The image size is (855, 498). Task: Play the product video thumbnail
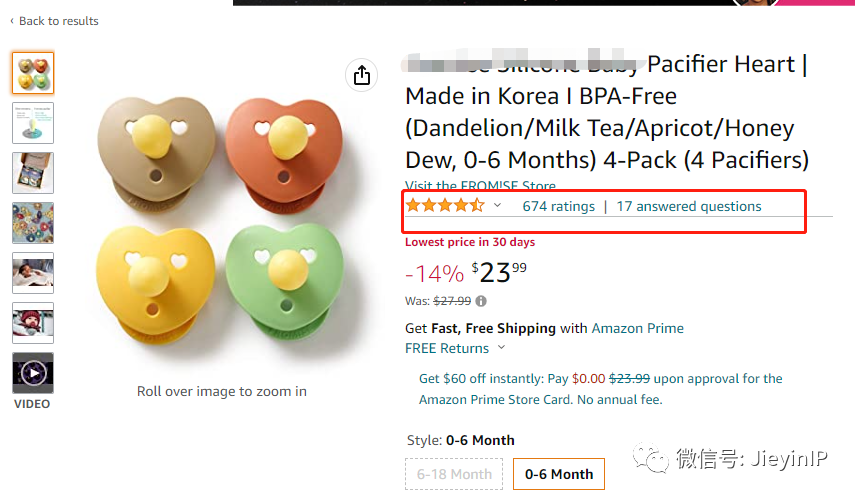33,373
